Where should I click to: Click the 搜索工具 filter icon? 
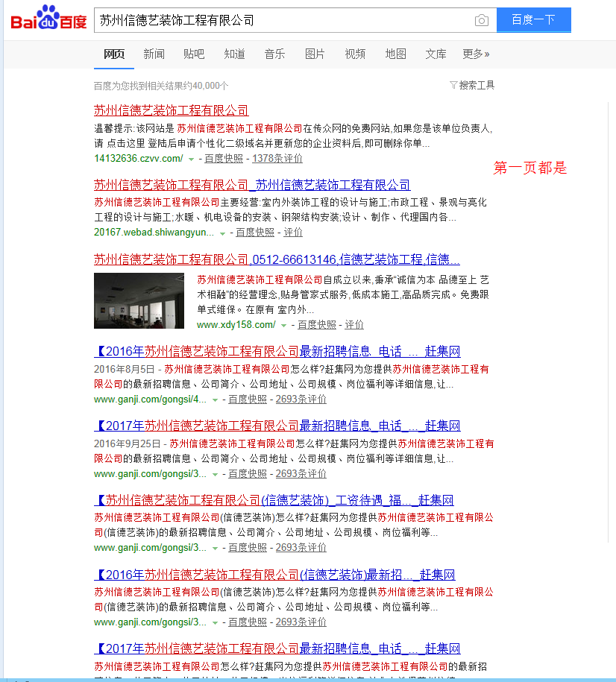[x=453, y=85]
